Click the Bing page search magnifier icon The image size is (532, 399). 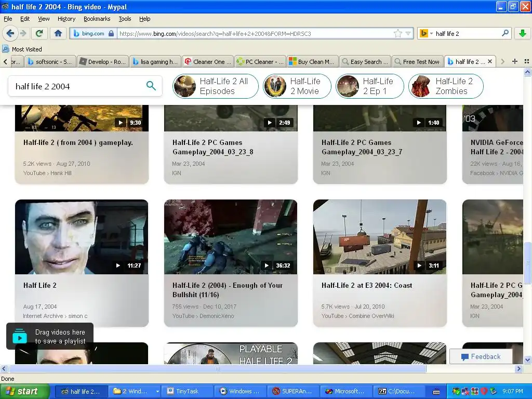pos(151,86)
